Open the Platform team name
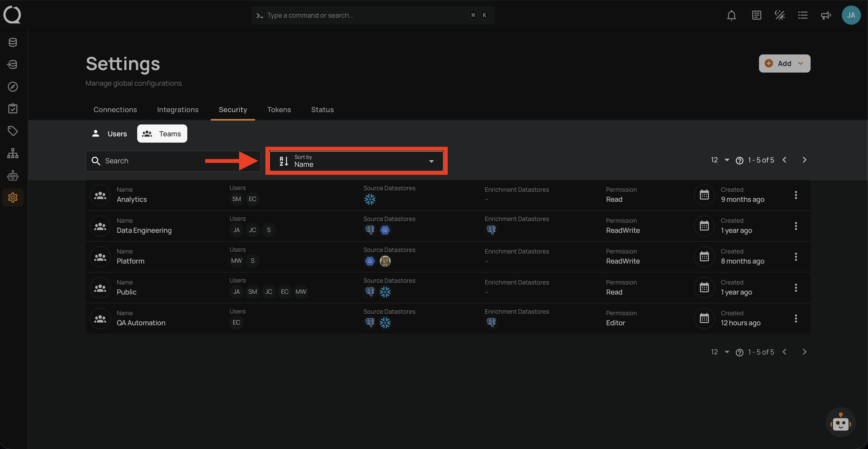 (130, 261)
